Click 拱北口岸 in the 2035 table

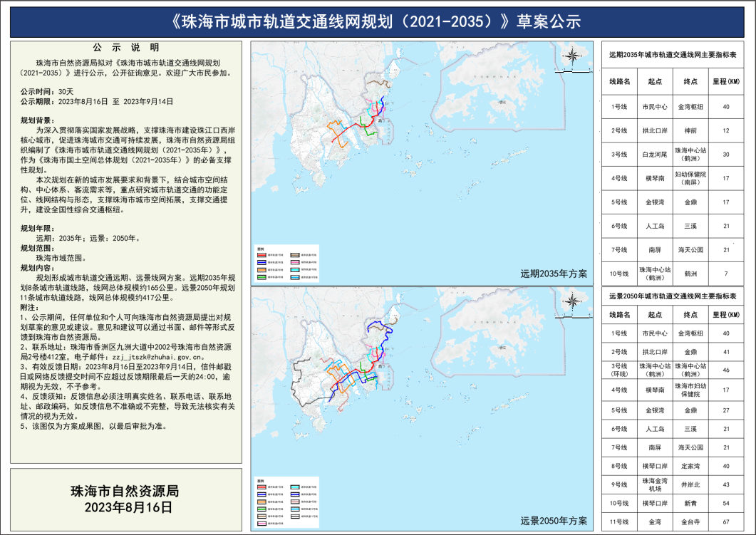coord(655,130)
